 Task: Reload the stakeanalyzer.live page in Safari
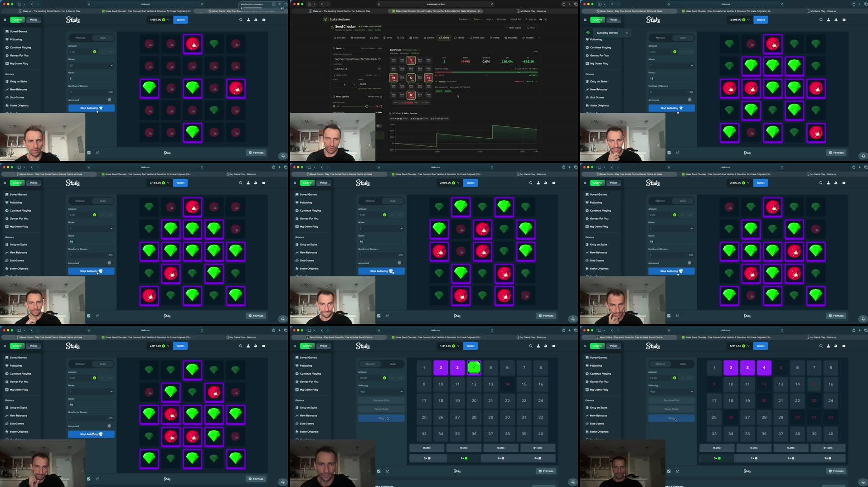[x=492, y=4]
